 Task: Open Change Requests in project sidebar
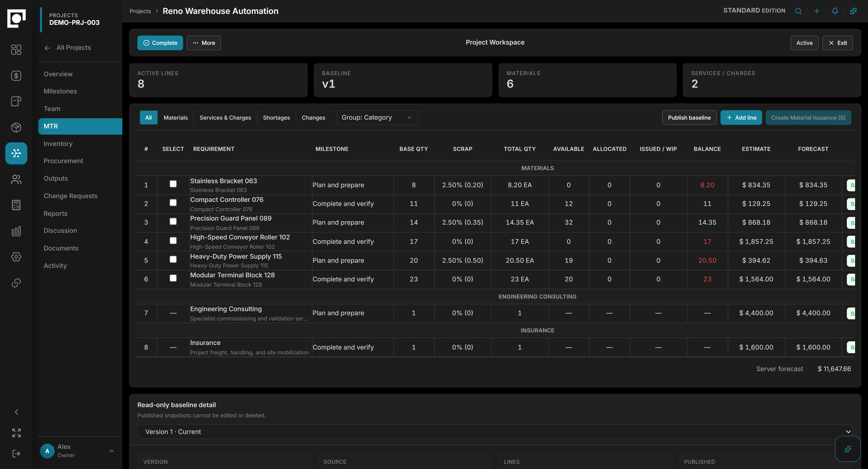71,196
